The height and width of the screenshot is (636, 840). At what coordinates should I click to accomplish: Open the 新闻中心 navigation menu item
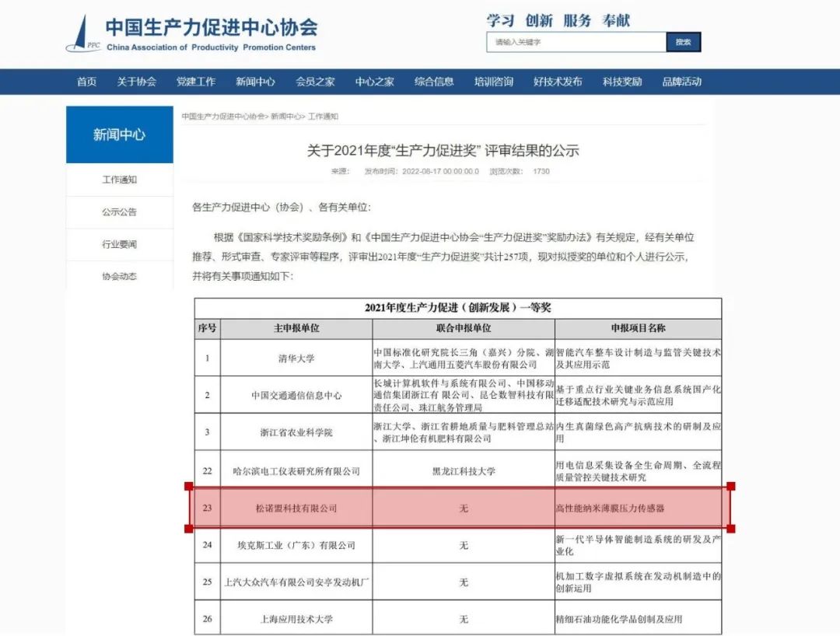pos(256,82)
